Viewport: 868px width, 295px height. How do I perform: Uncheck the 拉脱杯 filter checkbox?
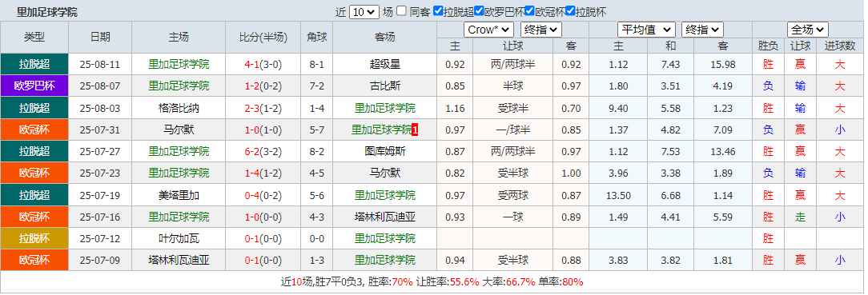(x=570, y=10)
